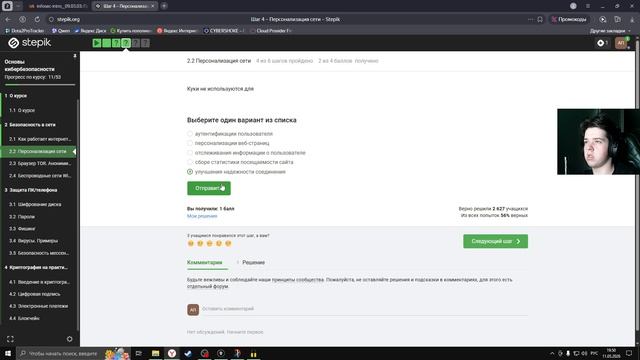Image resolution: width=640 pixels, height=360 pixels.
Task: Open the first step with play icon
Action: 97,43
